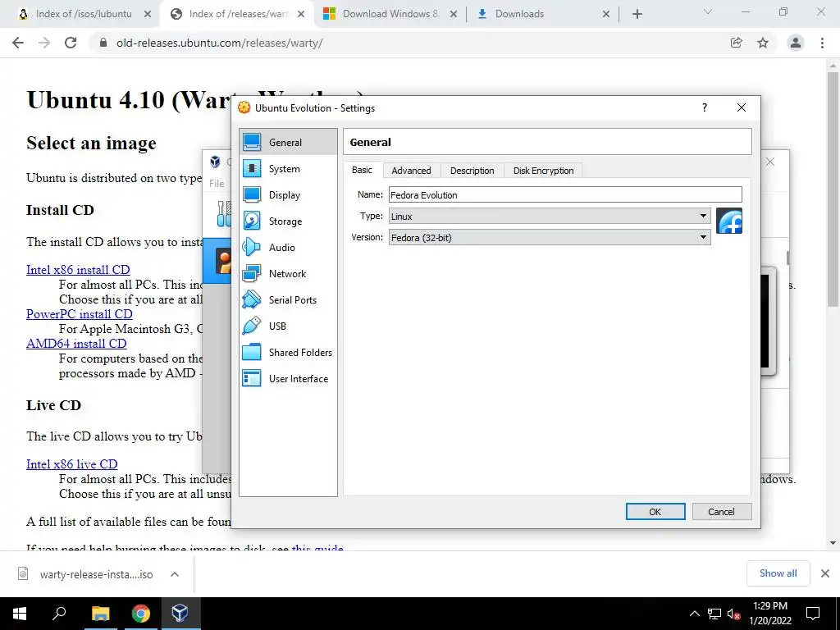840x630 pixels.
Task: Open Chrome's three-dot menu
Action: coord(822,43)
